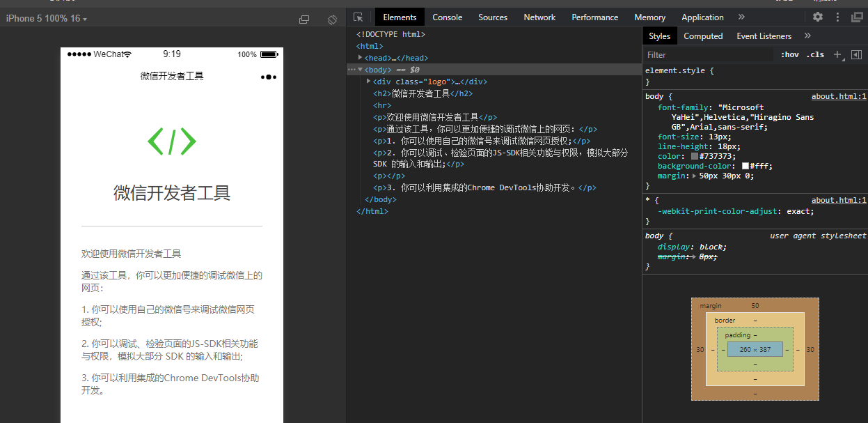Click the box model border label
Image resolution: width=868 pixels, height=423 pixels.
[725, 321]
